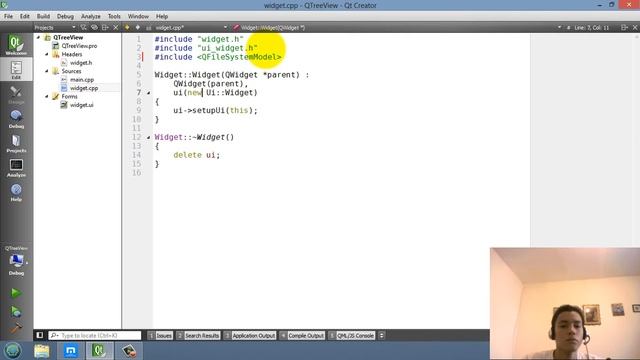Click the Headers folder icon
The height and width of the screenshot is (360, 640).
(56, 54)
